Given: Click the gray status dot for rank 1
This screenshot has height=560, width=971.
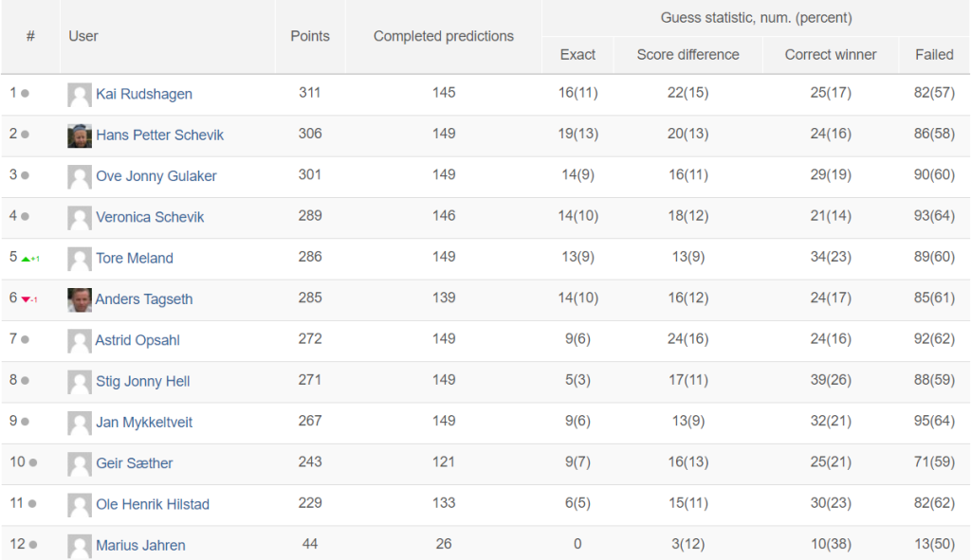Looking at the screenshot, I should pyautogui.click(x=25, y=94).
